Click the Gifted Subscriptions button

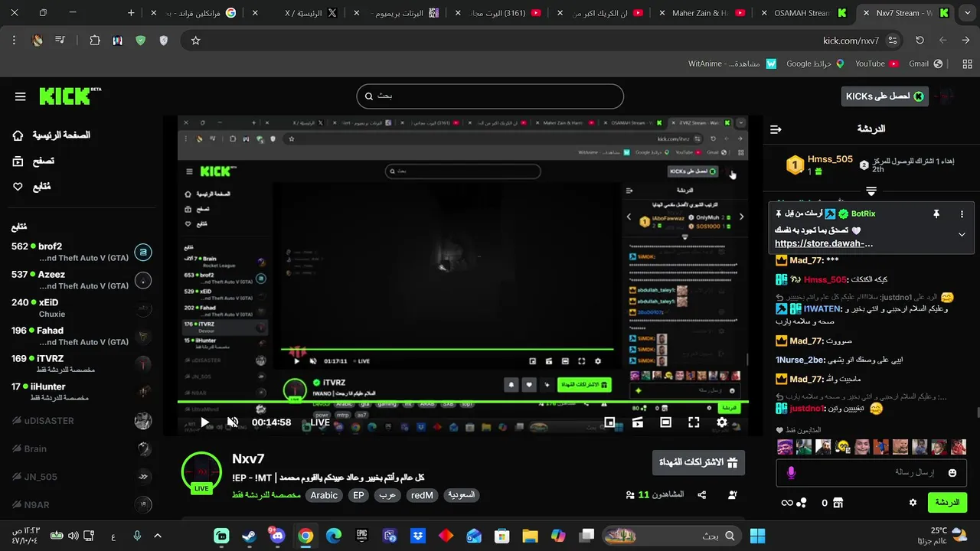tap(698, 462)
